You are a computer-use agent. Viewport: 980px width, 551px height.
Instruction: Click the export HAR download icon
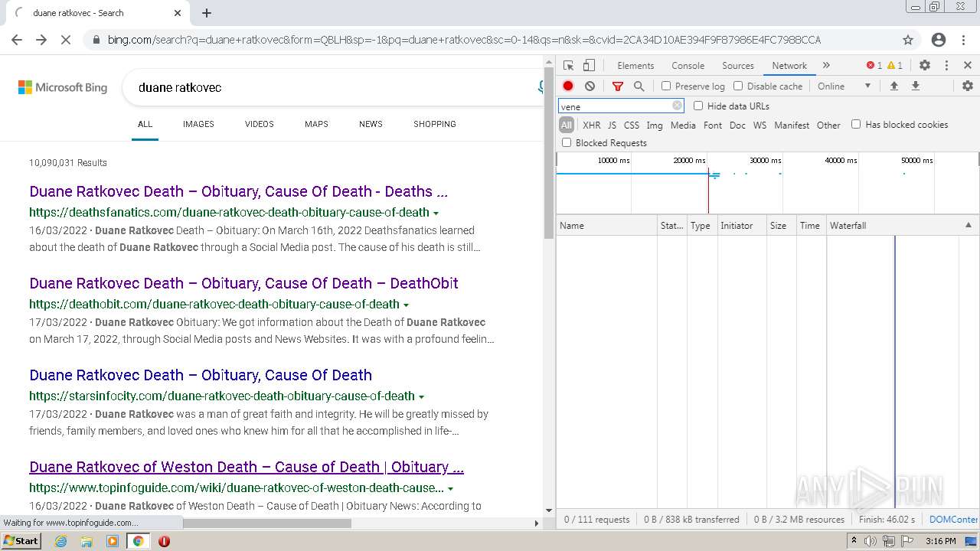click(x=915, y=86)
